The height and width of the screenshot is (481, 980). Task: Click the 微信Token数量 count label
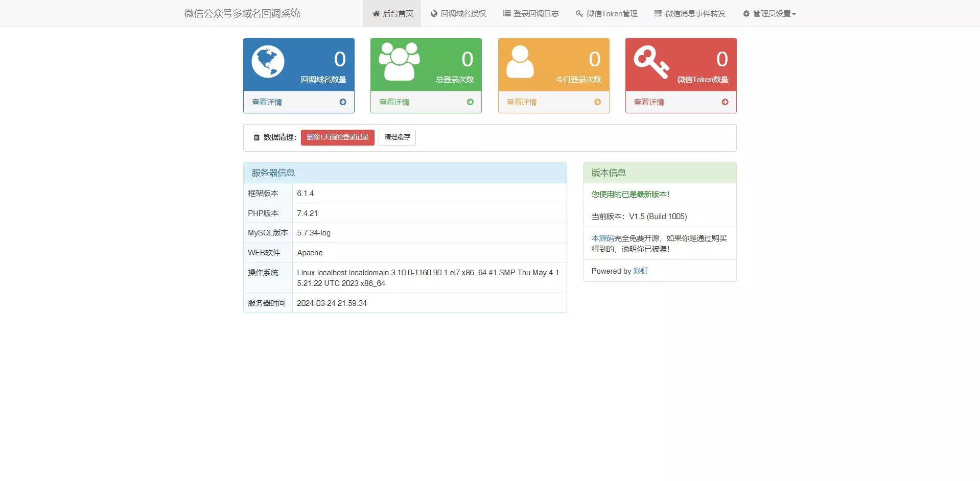tap(703, 80)
